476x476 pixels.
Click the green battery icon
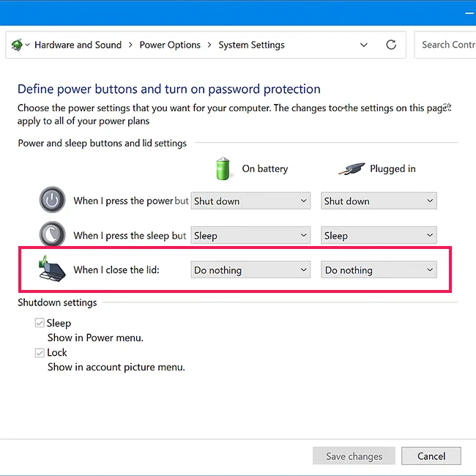[223, 168]
